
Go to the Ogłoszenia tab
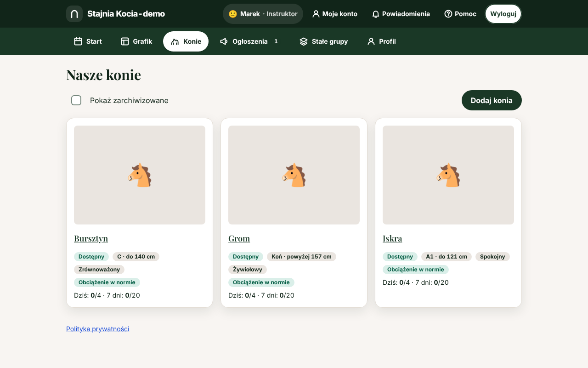pyautogui.click(x=250, y=41)
